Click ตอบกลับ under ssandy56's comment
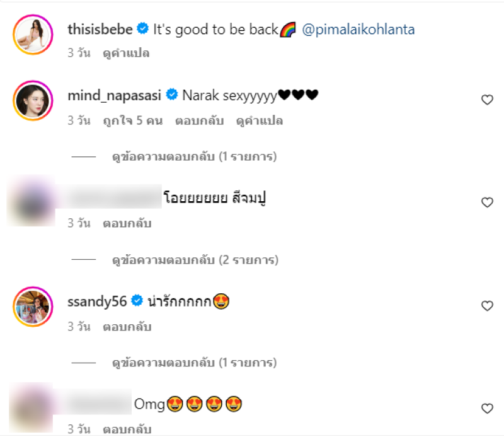This screenshot has width=504, height=444. click(x=127, y=327)
